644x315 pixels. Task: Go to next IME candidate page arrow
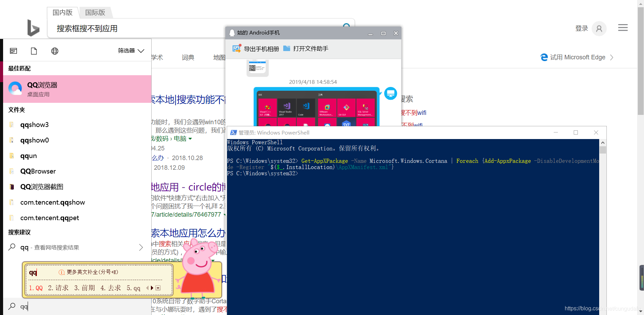(152, 288)
